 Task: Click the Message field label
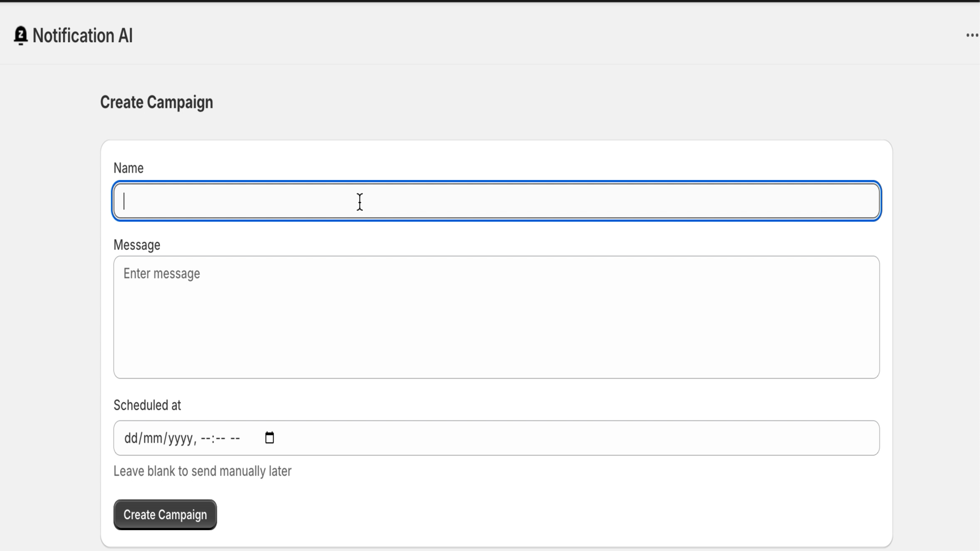click(137, 245)
